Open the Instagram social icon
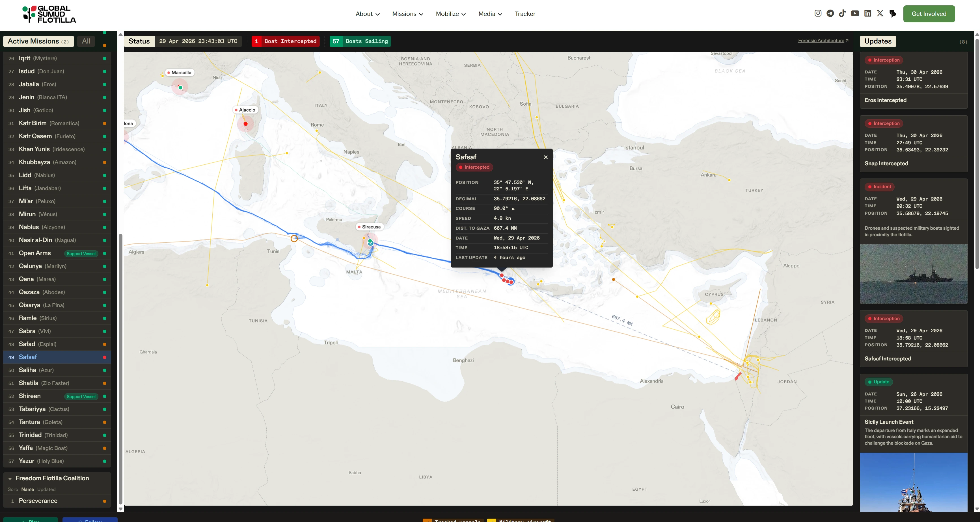Image resolution: width=980 pixels, height=522 pixels. click(818, 14)
